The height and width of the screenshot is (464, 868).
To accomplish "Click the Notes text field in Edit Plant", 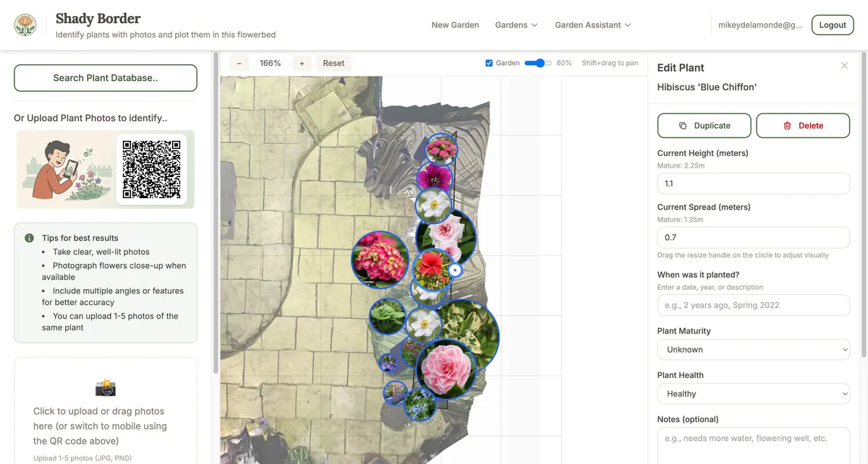I will click(753, 438).
